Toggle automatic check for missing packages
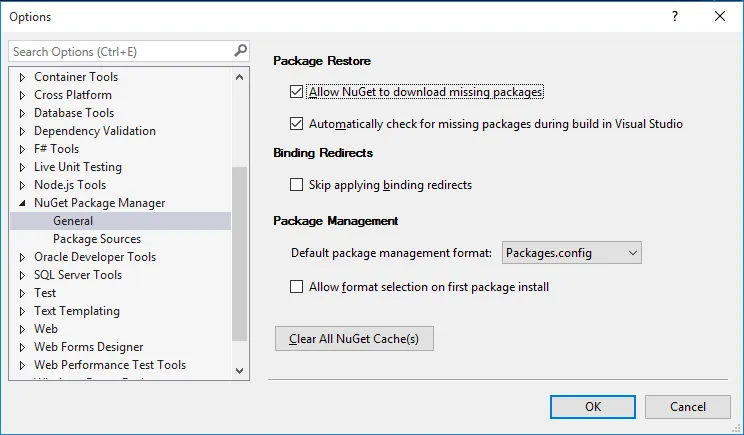This screenshot has width=744, height=435. (x=296, y=124)
